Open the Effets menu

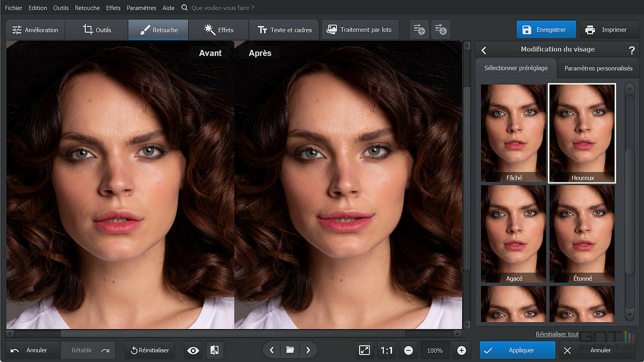click(x=113, y=8)
